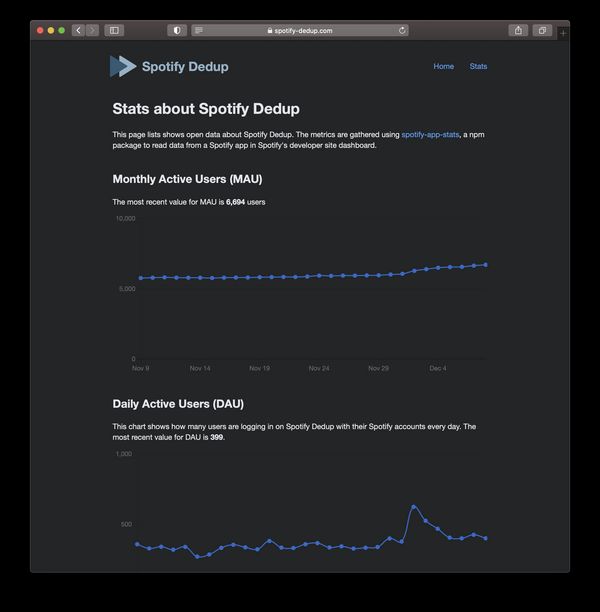Open the Stats navigation link
The image size is (600, 612).
(478, 66)
